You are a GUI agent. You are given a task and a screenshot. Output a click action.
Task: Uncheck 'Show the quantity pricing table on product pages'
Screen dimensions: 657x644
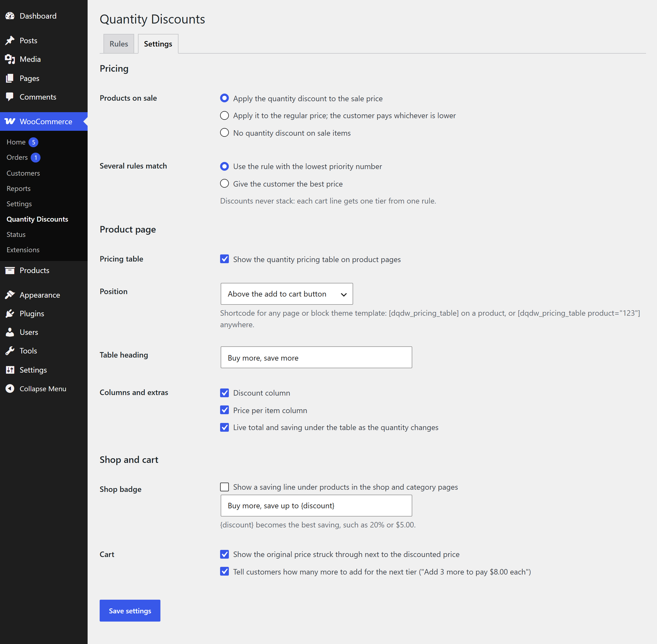pyautogui.click(x=224, y=259)
